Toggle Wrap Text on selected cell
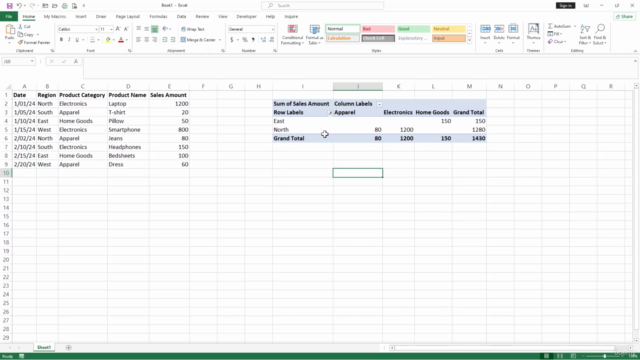Screen dimensions: 640x360 193,29
